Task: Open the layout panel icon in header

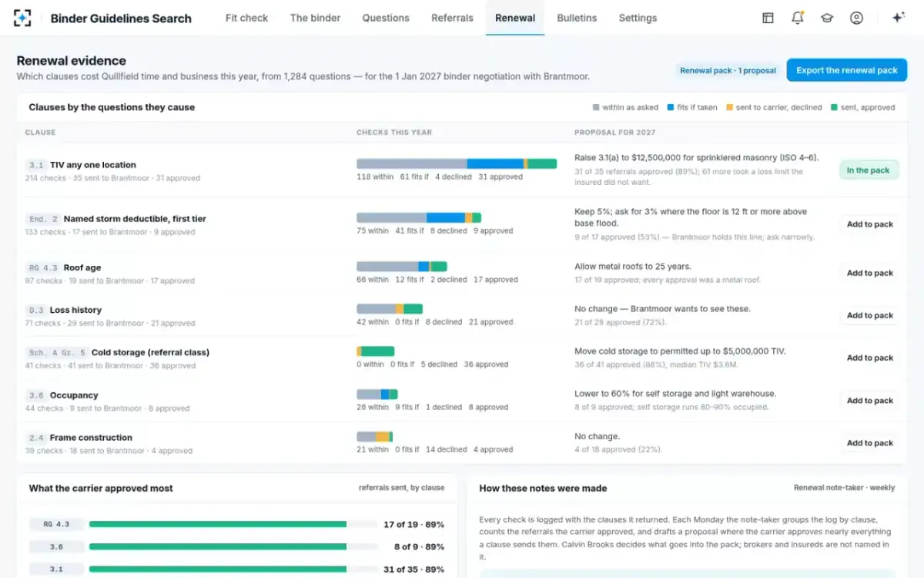Action: pyautogui.click(x=768, y=18)
